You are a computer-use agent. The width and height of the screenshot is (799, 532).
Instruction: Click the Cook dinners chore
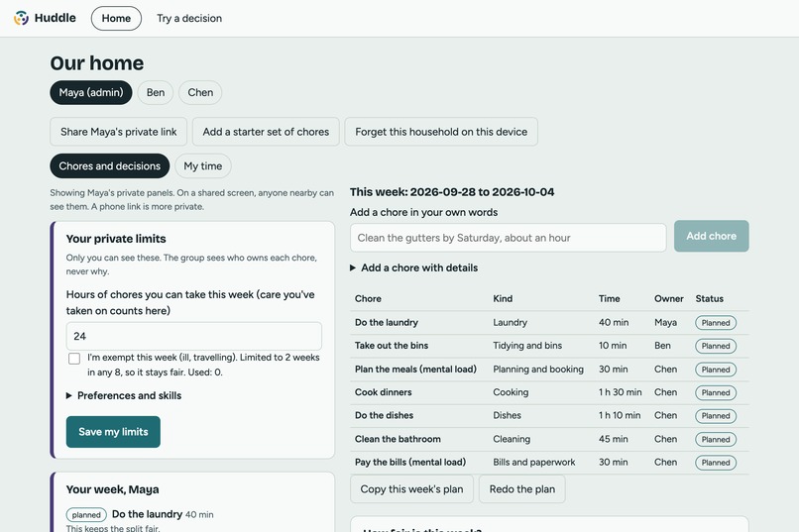tap(384, 392)
